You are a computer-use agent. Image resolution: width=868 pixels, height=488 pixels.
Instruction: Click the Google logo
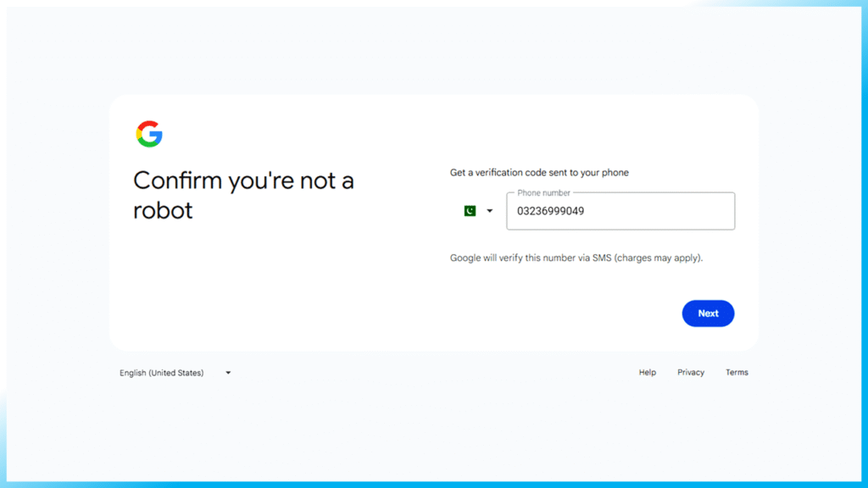(149, 134)
